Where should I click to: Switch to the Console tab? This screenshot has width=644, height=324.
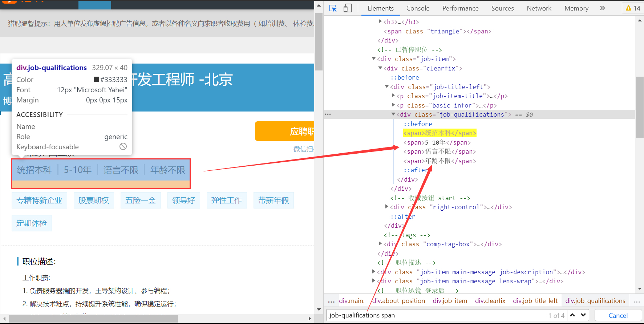(418, 8)
